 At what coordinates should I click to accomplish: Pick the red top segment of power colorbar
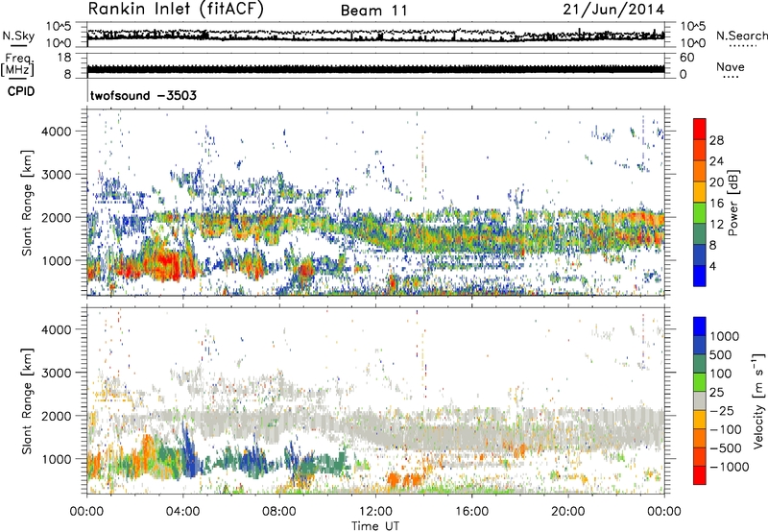pos(700,130)
